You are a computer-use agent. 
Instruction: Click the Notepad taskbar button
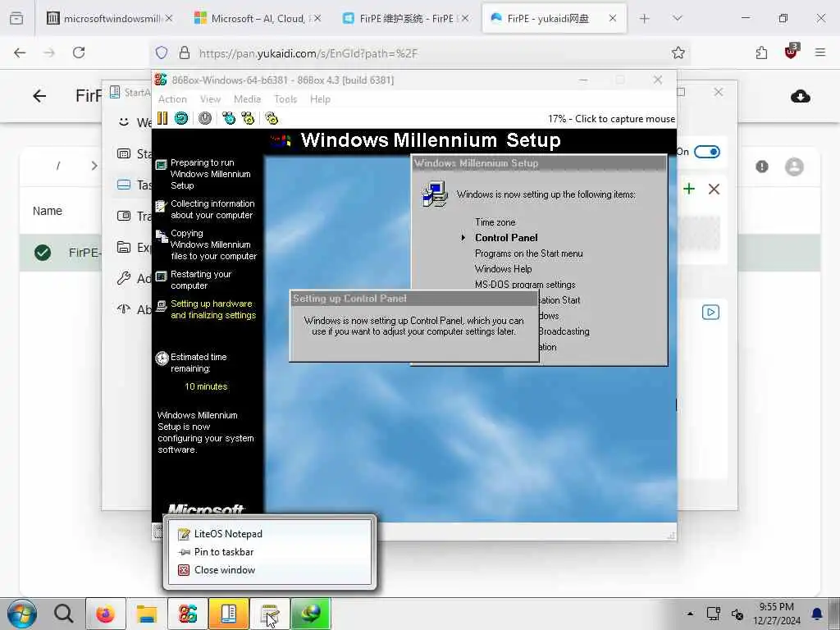click(269, 614)
